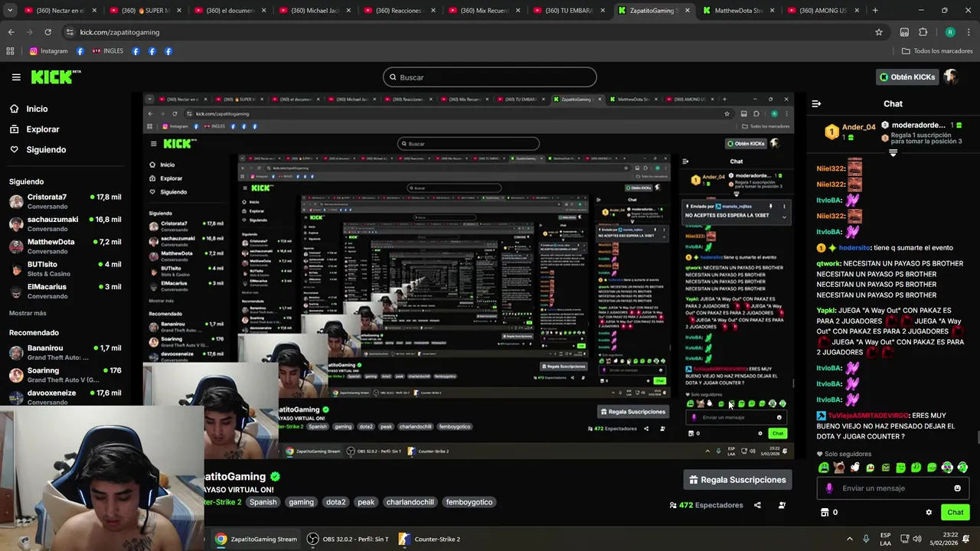Image resolution: width=980 pixels, height=551 pixels.
Task: Select the femboygotico tag
Action: pos(469,502)
